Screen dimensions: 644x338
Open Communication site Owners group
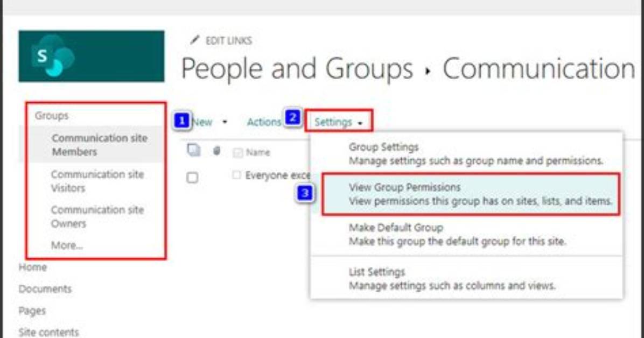click(x=97, y=216)
